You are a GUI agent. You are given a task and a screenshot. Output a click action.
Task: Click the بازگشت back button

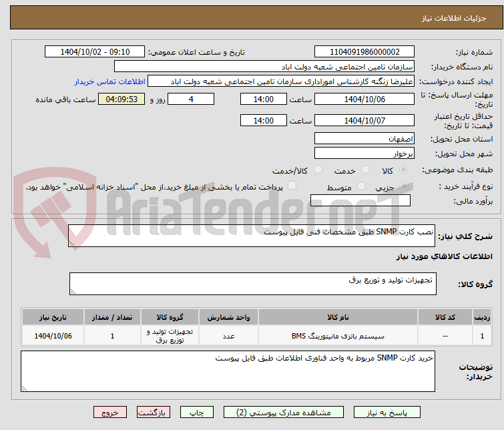tap(154, 413)
